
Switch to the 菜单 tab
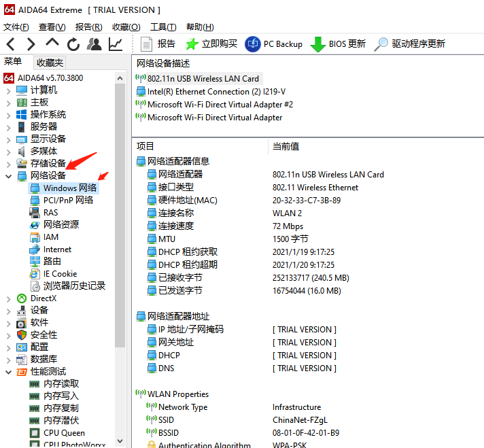pos(13,61)
